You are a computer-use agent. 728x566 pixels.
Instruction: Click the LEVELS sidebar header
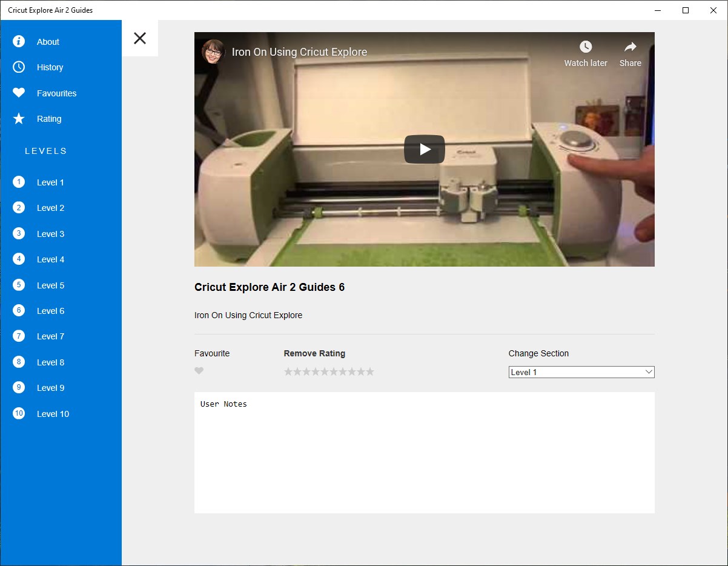[46, 151]
